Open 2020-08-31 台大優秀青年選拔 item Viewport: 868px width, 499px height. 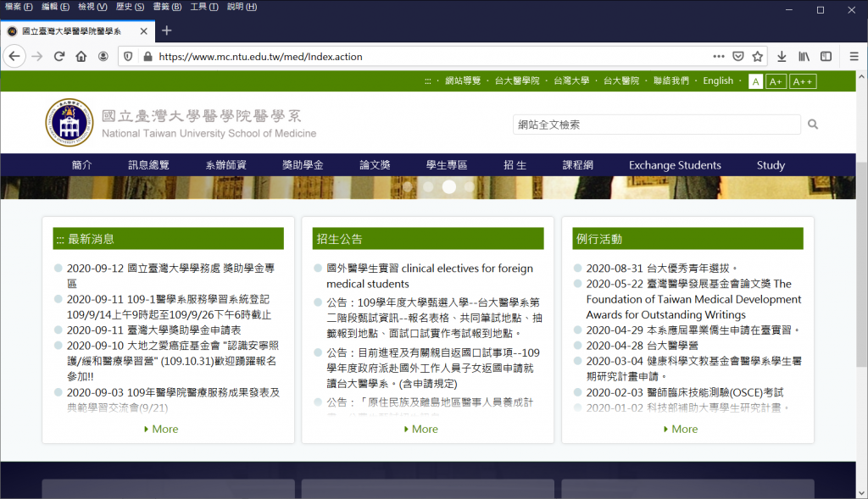(661, 269)
